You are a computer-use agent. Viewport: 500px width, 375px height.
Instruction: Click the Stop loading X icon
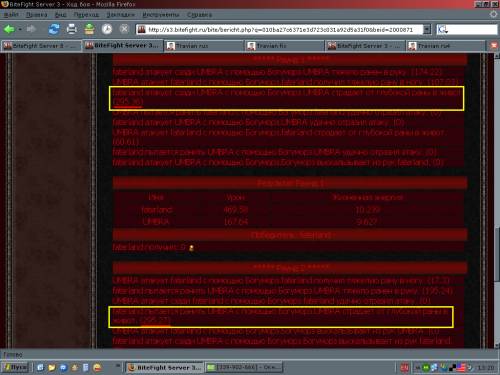pos(124,29)
